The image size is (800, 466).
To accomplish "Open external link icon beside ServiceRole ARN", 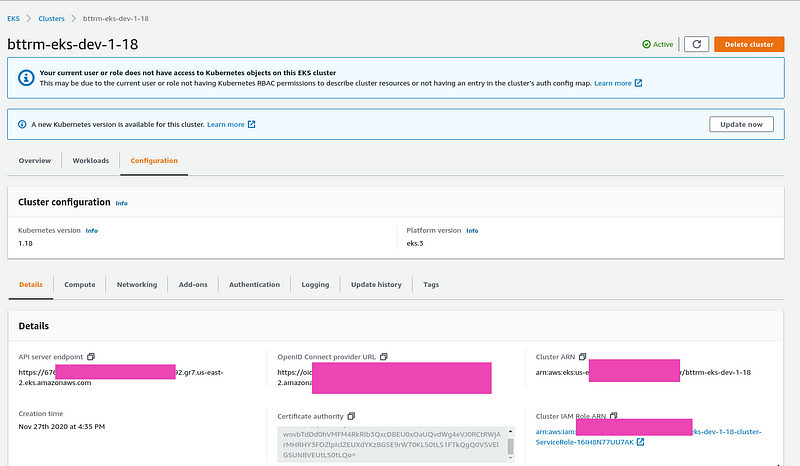I will 640,442.
